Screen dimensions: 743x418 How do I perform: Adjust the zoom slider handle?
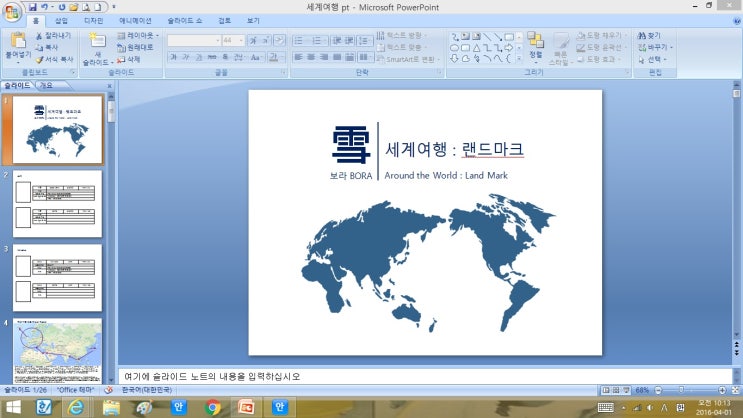click(681, 390)
